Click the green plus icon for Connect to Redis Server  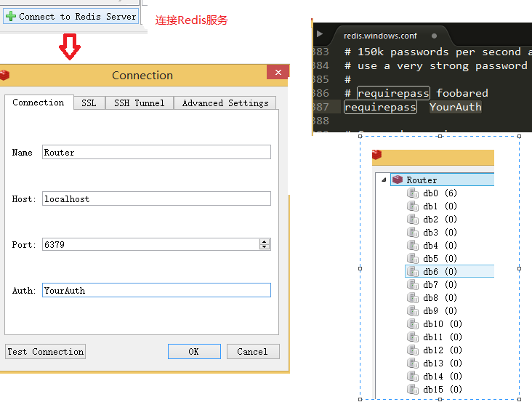[11, 16]
